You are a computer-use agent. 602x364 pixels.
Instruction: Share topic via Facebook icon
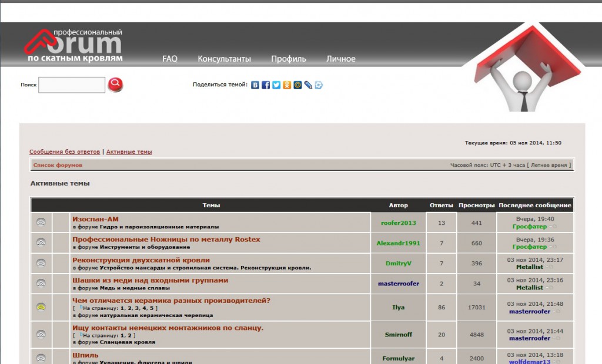266,85
